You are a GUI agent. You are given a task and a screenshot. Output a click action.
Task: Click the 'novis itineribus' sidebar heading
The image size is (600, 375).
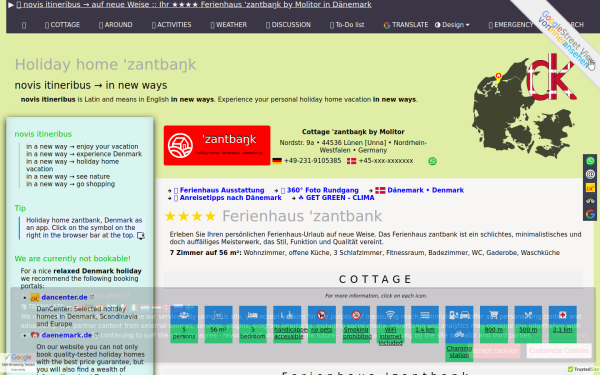pyautogui.click(x=43, y=134)
